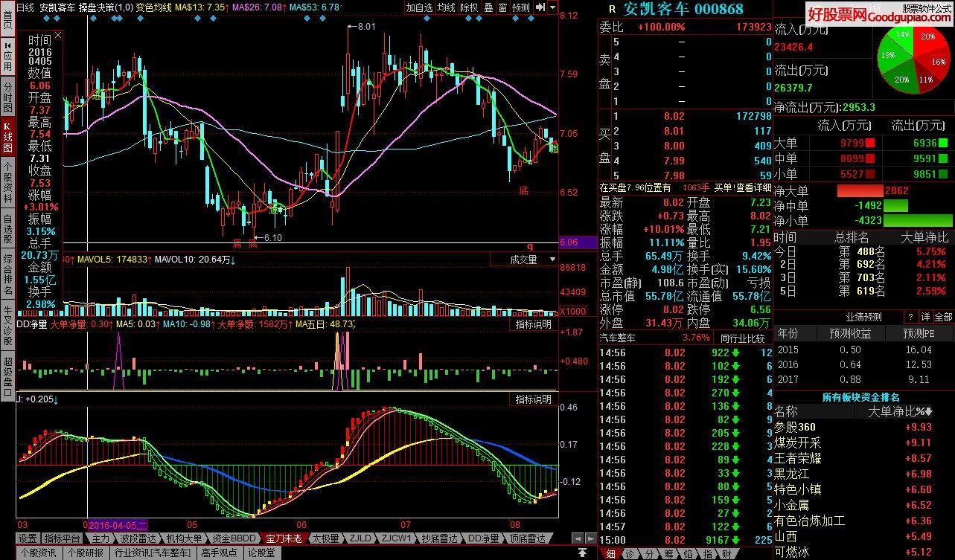Select the 焰 tab in bottom-right panel
Viewport: 955px width, 560px height.
689,554
